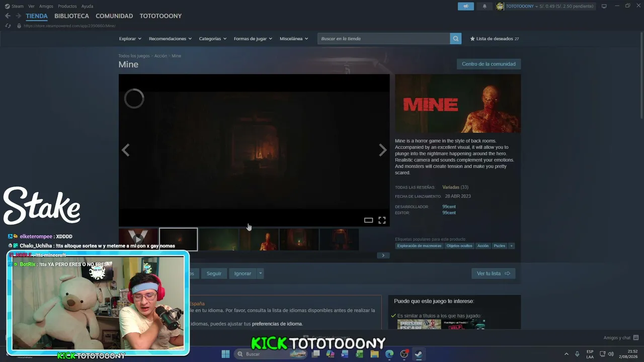This screenshot has height=362, width=644.
Task: Show next screenshot in the media viewer
Action: coord(383,150)
